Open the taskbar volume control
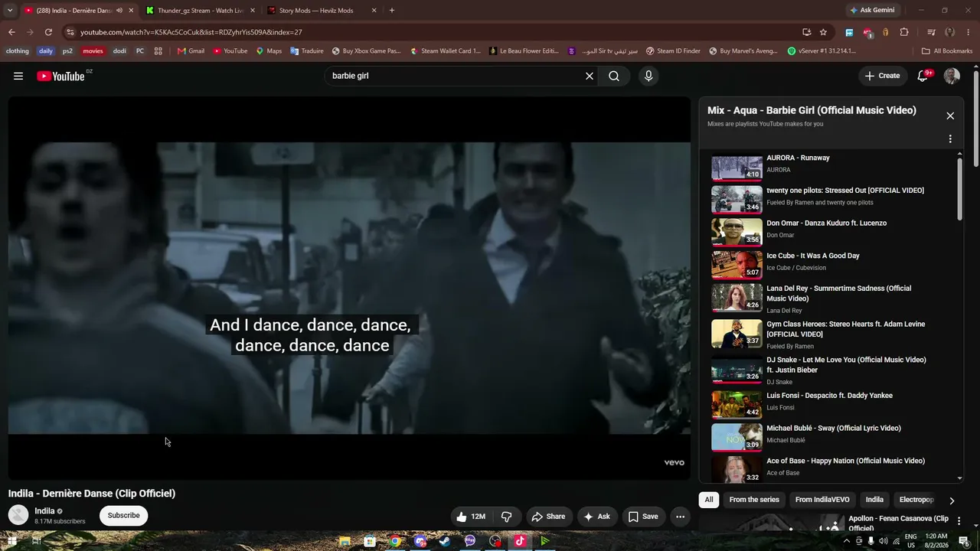 point(884,541)
